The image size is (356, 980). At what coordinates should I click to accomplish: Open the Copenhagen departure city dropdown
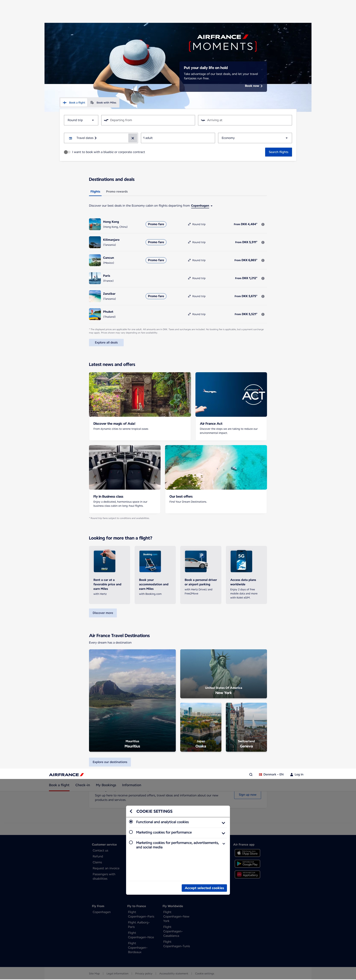(202, 206)
